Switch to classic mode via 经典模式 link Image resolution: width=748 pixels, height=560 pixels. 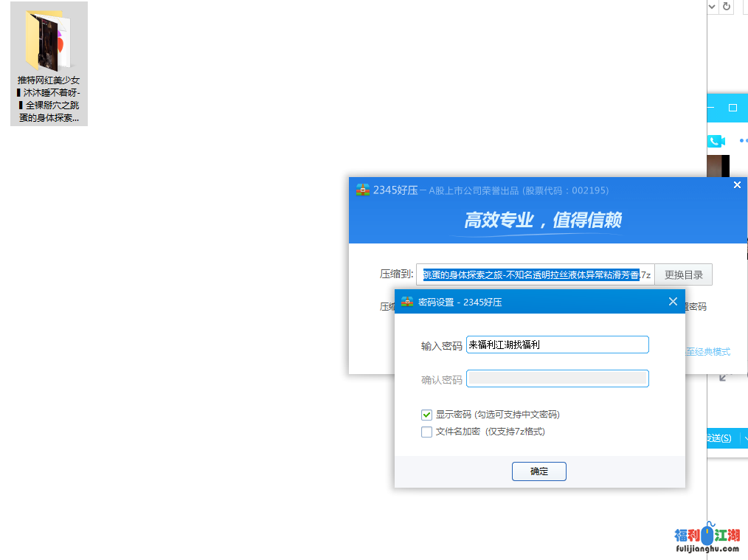pos(708,352)
